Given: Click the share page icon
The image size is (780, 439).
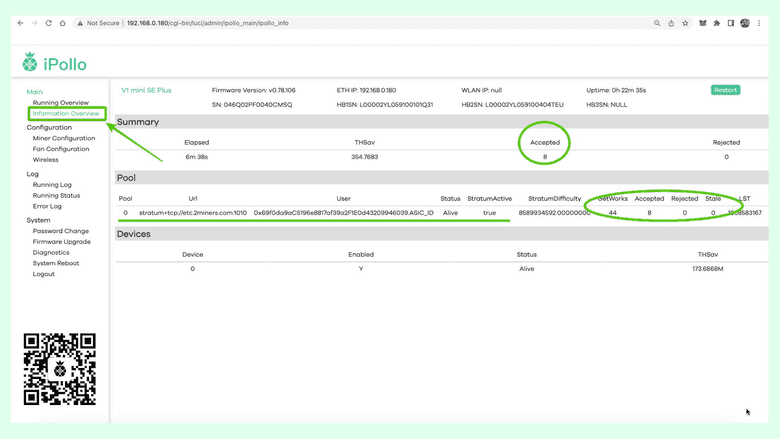Looking at the screenshot, I should point(671,23).
